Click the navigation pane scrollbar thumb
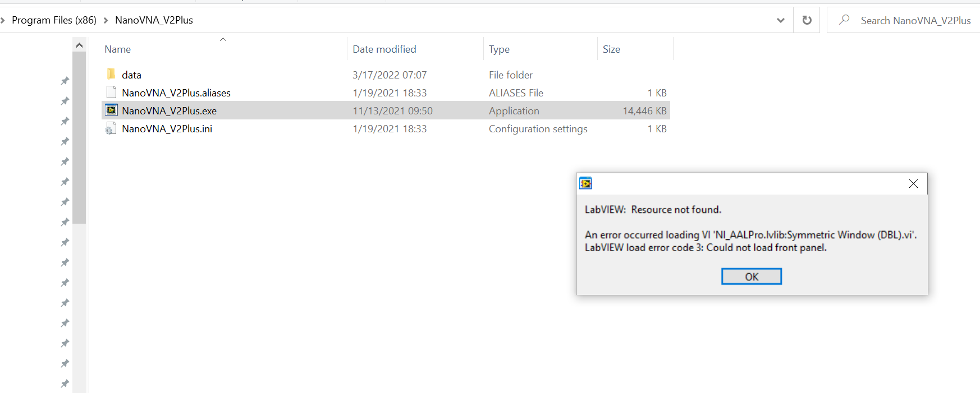Image resolution: width=980 pixels, height=393 pixels. [79, 138]
